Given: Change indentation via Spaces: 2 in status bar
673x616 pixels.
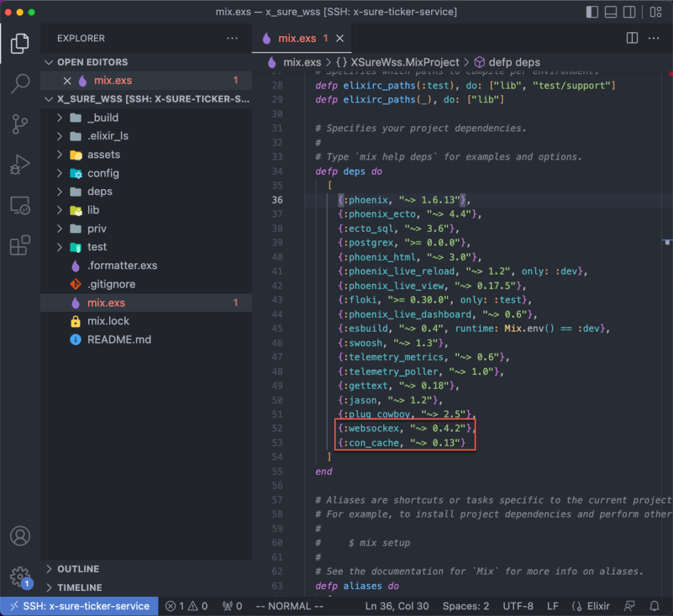Looking at the screenshot, I should point(465,605).
